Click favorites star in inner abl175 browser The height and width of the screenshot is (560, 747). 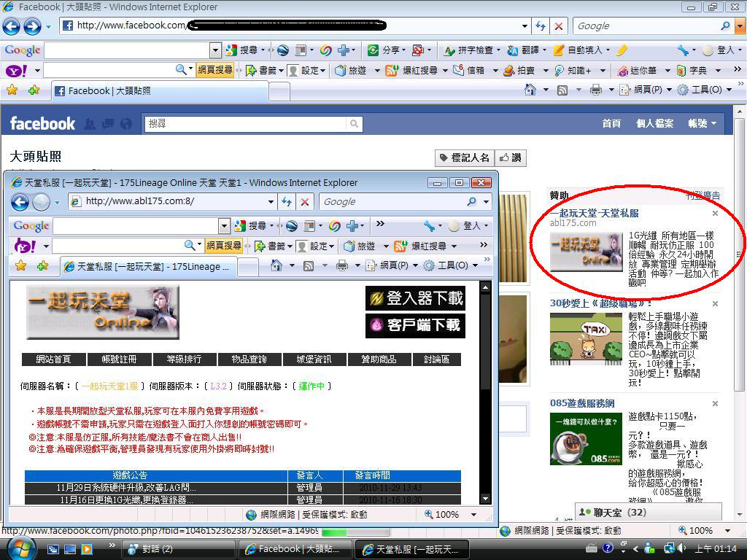pos(20,265)
